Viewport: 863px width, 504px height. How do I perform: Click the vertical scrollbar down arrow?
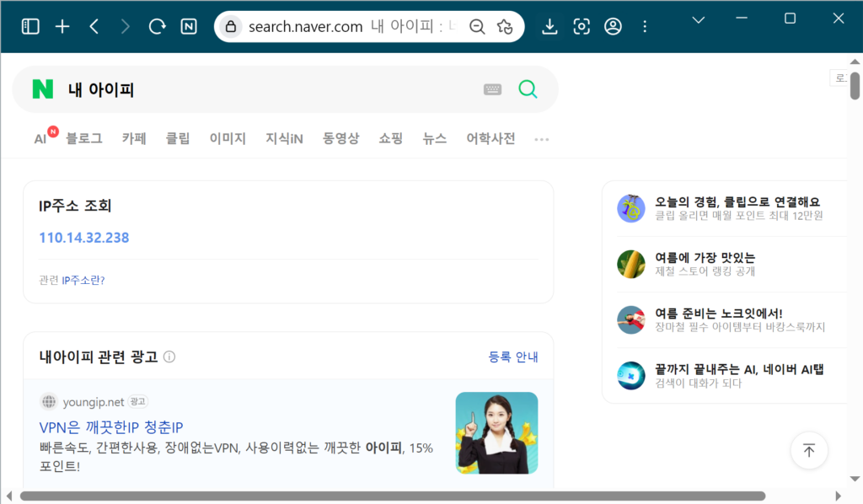point(855,479)
